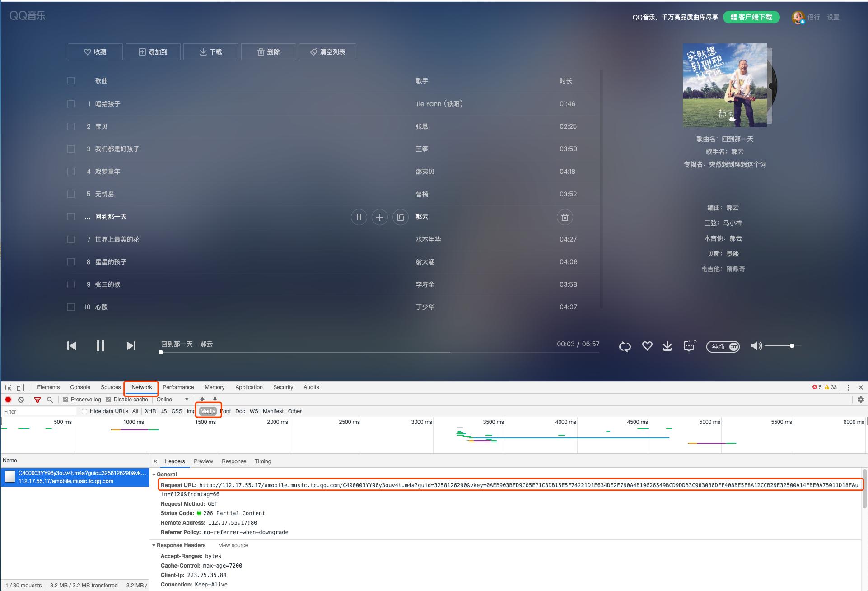Image resolution: width=868 pixels, height=591 pixels.
Task: Uncheck the Disable cache checkbox
Action: coord(108,400)
